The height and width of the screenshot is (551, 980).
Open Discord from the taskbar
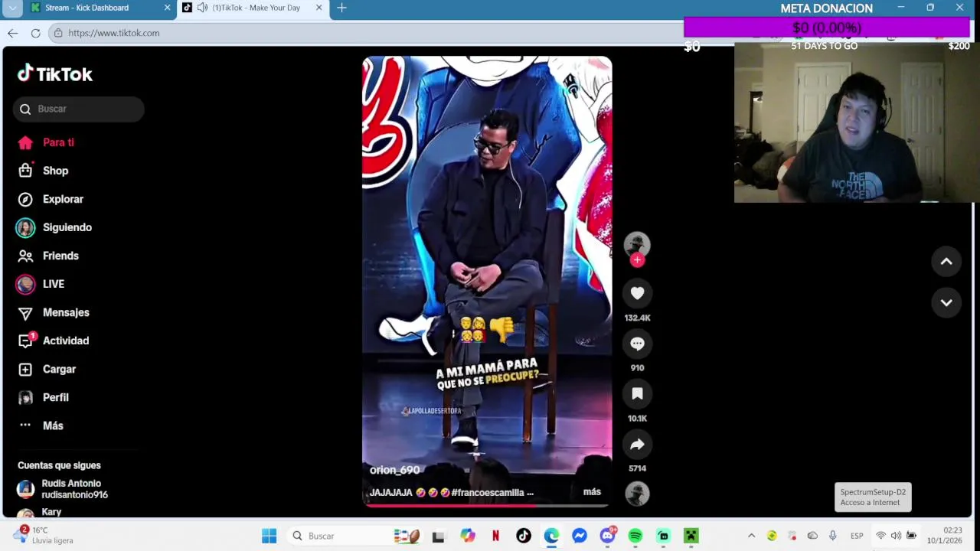[x=608, y=536]
